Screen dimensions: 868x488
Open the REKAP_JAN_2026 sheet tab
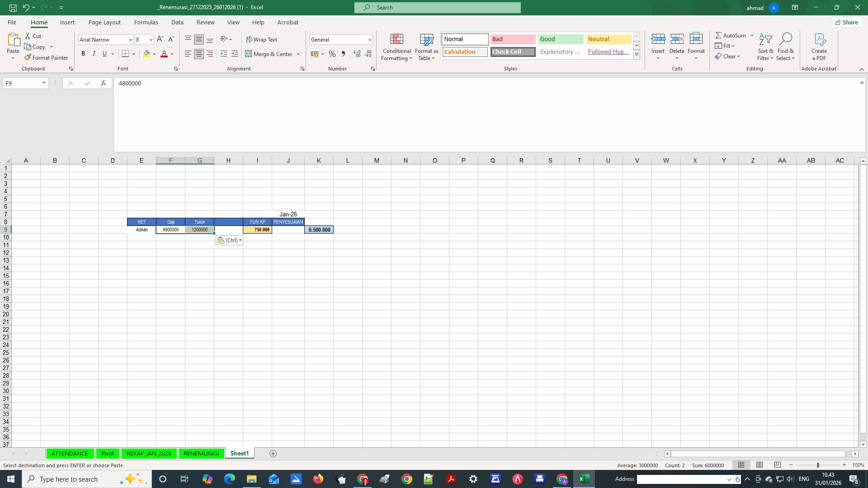pos(149,453)
